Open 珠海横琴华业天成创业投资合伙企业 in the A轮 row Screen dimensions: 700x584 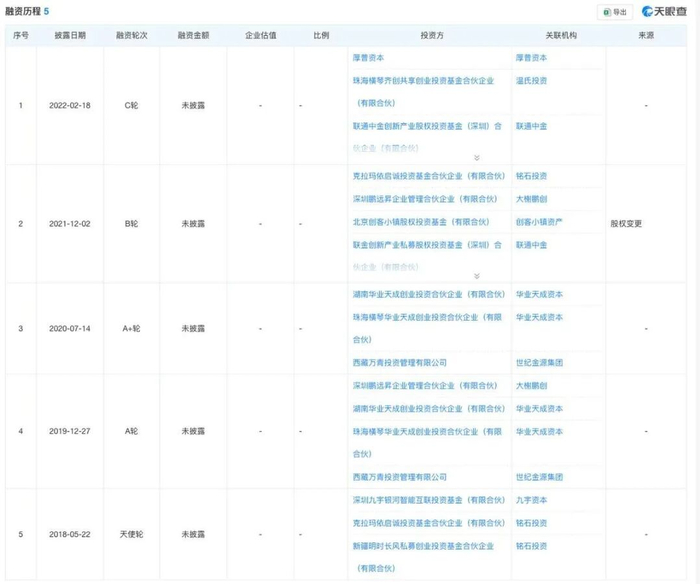point(427,442)
